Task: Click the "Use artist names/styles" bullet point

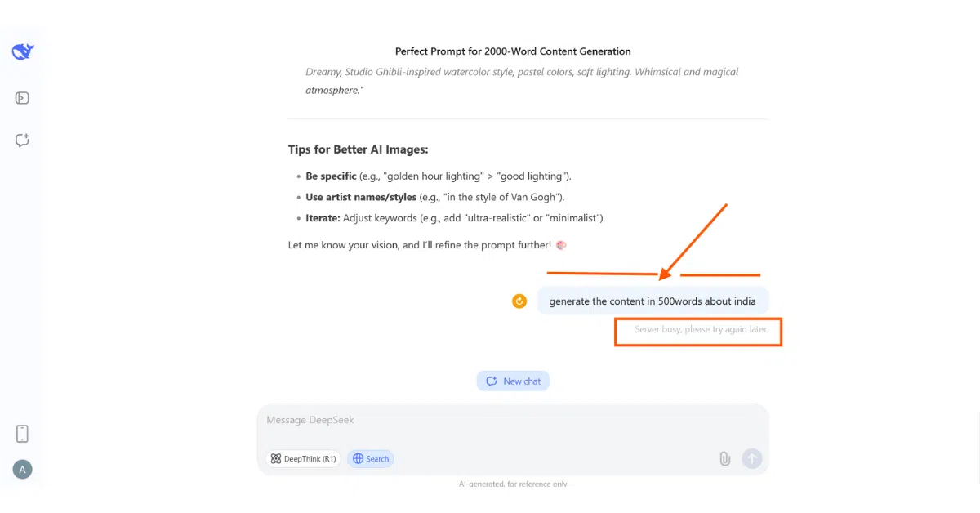Action: click(x=435, y=198)
